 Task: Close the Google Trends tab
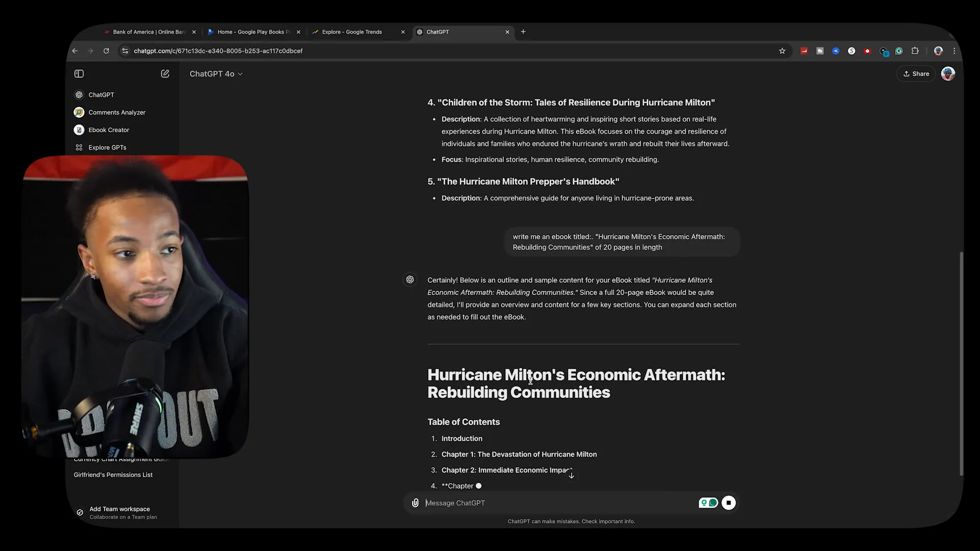[403, 32]
